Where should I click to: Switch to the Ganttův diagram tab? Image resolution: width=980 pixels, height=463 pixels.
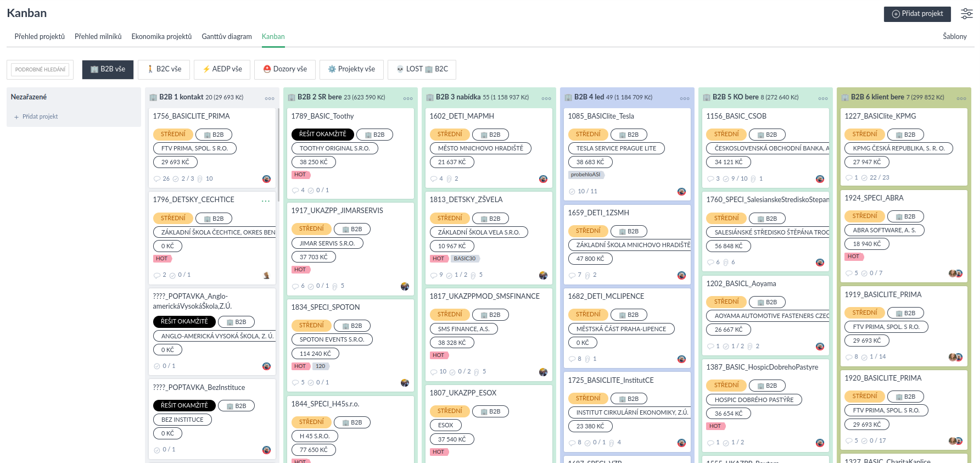tap(226, 37)
